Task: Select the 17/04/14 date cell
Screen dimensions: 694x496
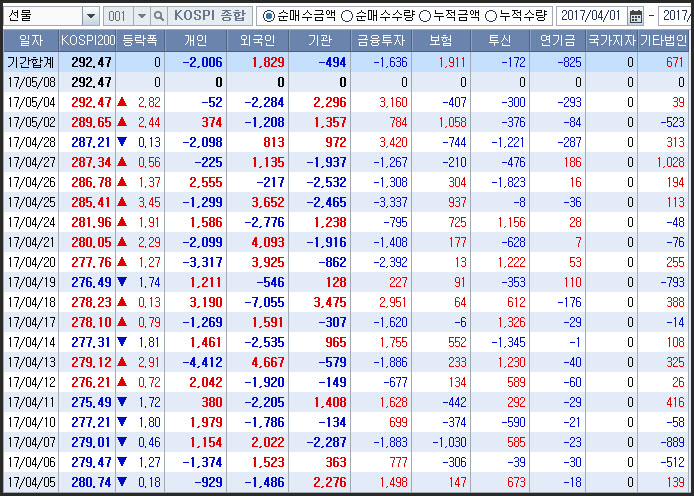Action: 31,342
